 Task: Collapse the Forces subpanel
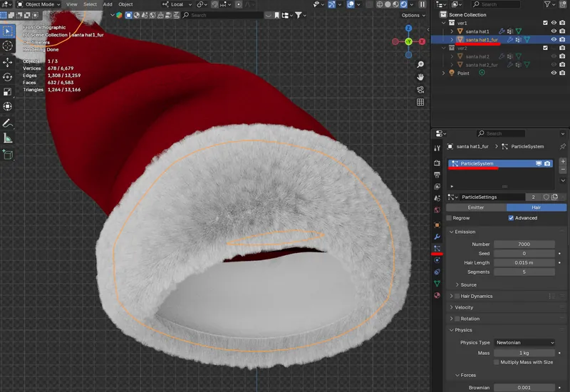457,375
